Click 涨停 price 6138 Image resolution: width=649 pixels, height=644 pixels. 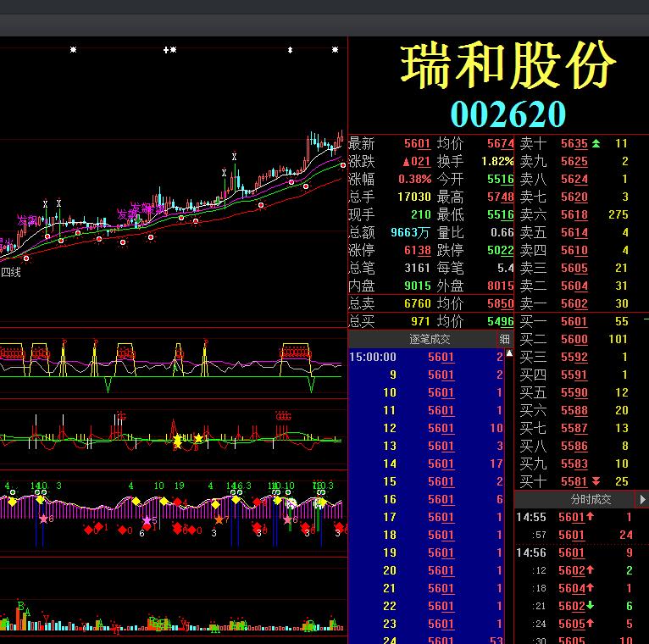pos(417,251)
